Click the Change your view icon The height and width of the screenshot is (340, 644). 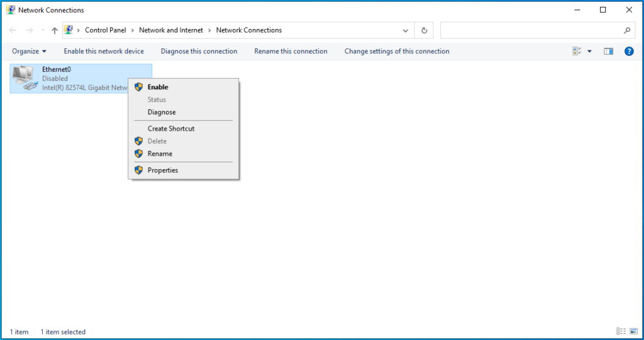pos(577,52)
